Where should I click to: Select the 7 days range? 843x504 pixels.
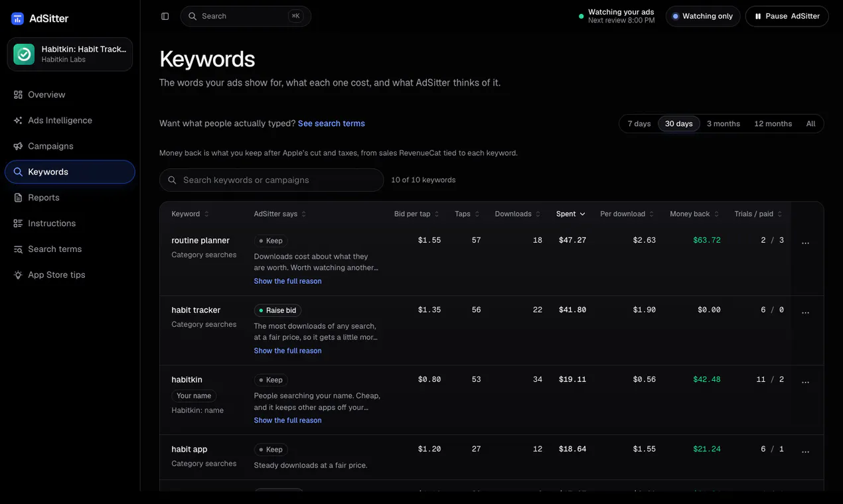point(639,124)
